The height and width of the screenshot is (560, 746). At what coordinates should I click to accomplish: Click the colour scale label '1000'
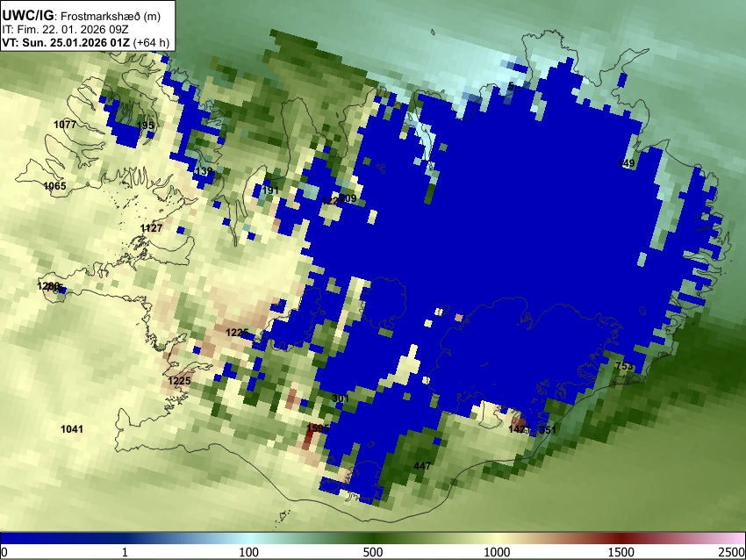pos(497,552)
